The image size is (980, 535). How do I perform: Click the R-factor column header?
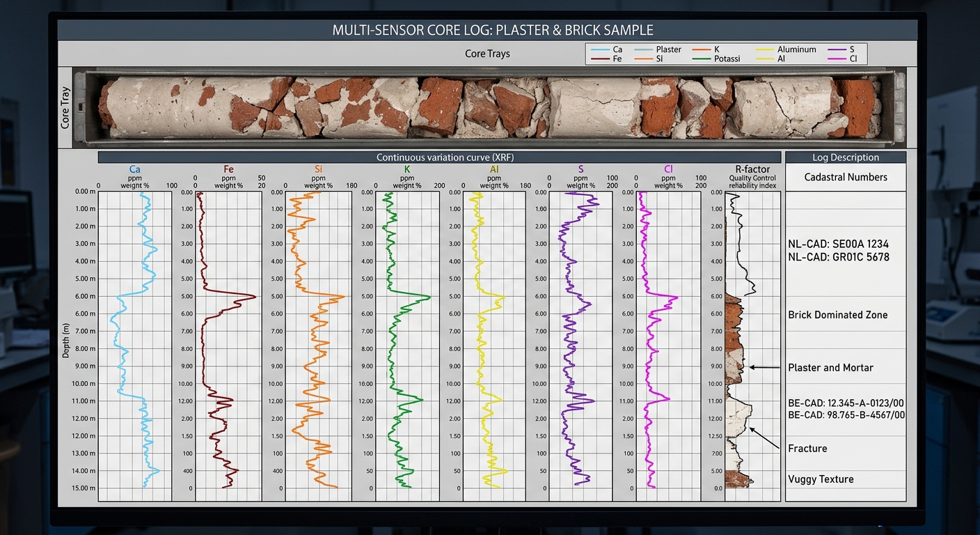tap(752, 169)
